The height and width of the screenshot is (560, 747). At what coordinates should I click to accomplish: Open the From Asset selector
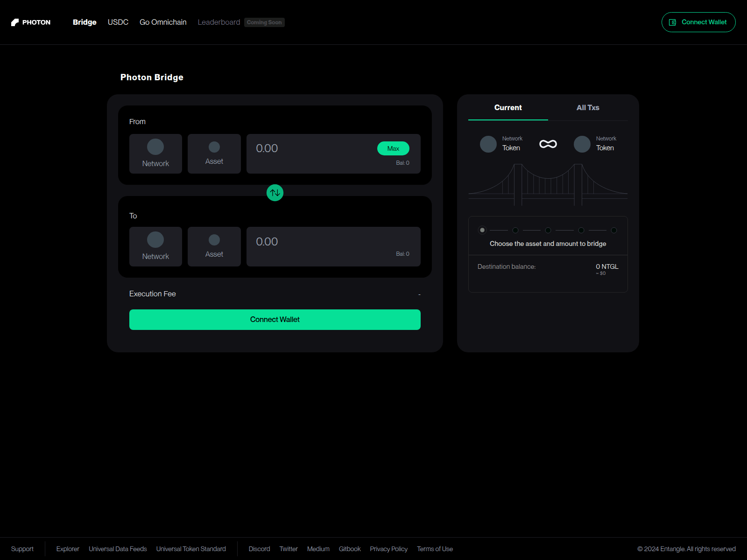pyautogui.click(x=214, y=154)
